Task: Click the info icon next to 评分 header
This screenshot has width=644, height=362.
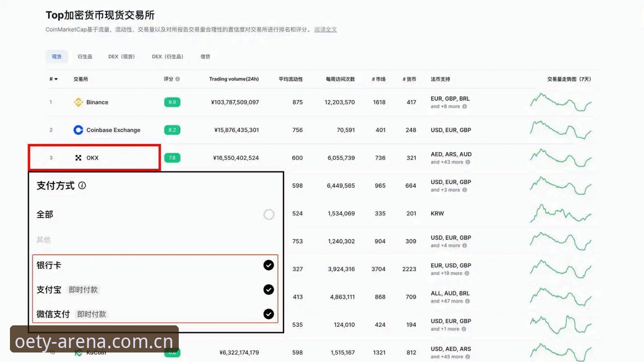Action: (x=177, y=79)
